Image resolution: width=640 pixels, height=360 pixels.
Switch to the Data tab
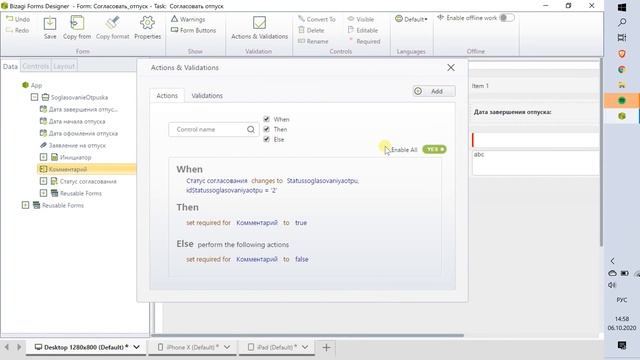(x=10, y=66)
